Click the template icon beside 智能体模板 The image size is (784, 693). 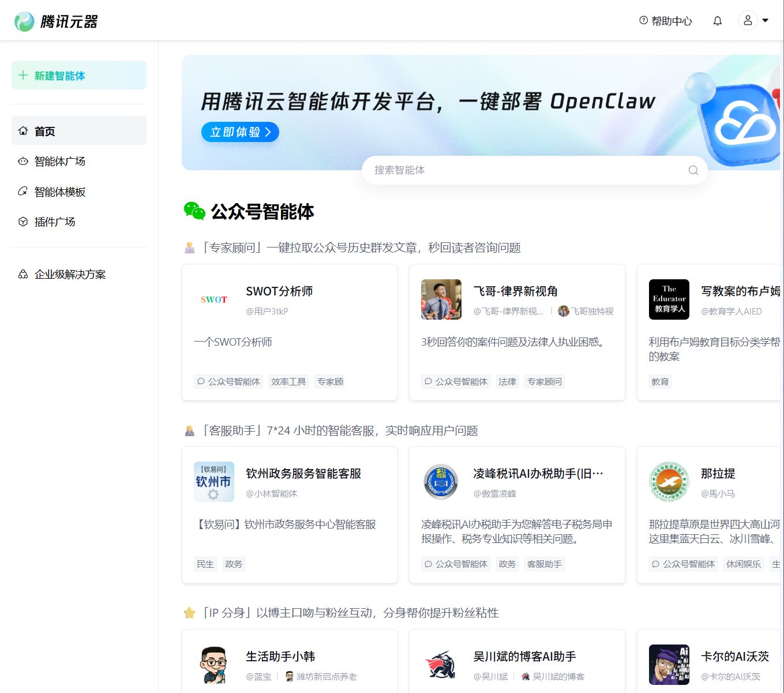tap(23, 192)
